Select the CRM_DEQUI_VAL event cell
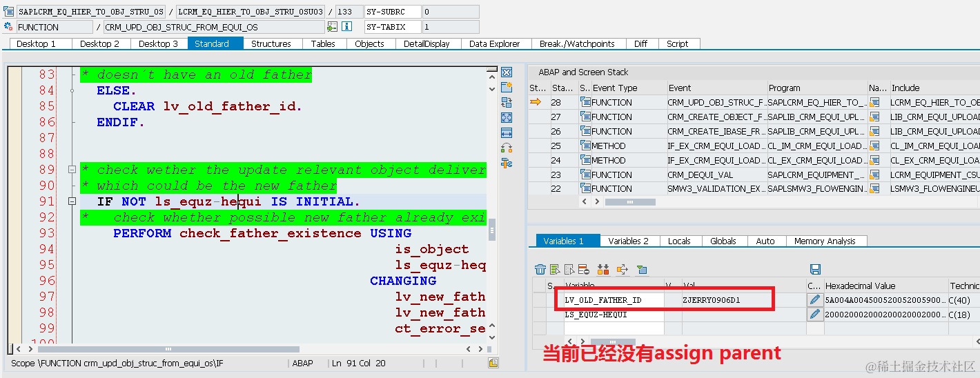Viewport: 980px width, 378px height. (x=716, y=175)
